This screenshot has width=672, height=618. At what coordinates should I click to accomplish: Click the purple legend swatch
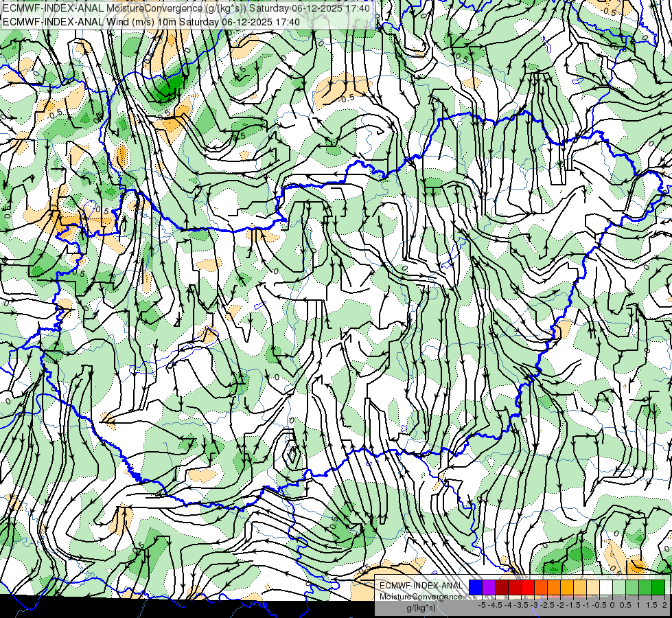[x=489, y=587]
